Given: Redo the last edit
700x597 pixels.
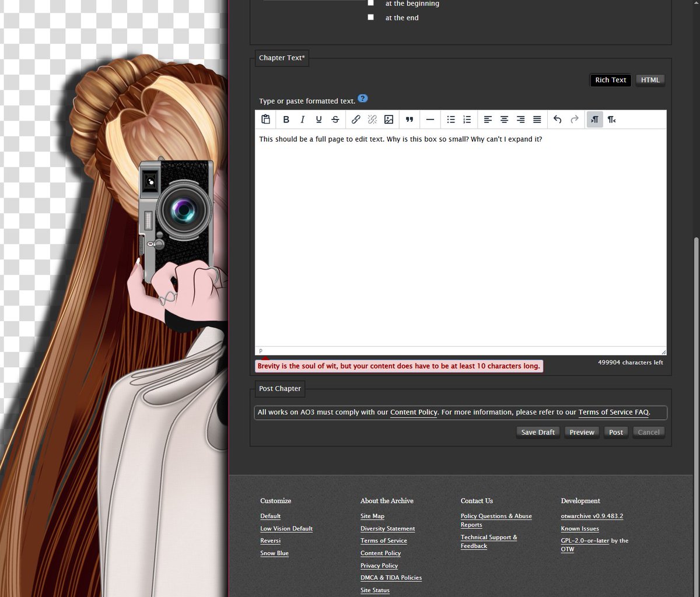Looking at the screenshot, I should [575, 120].
